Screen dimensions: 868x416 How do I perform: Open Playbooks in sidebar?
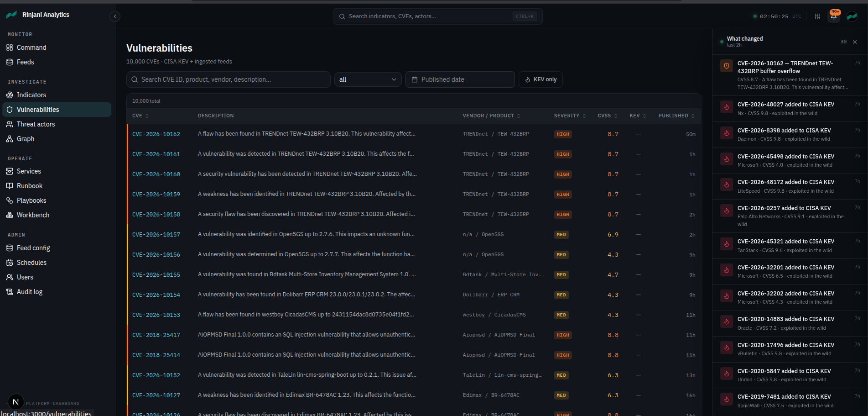tap(57, 200)
